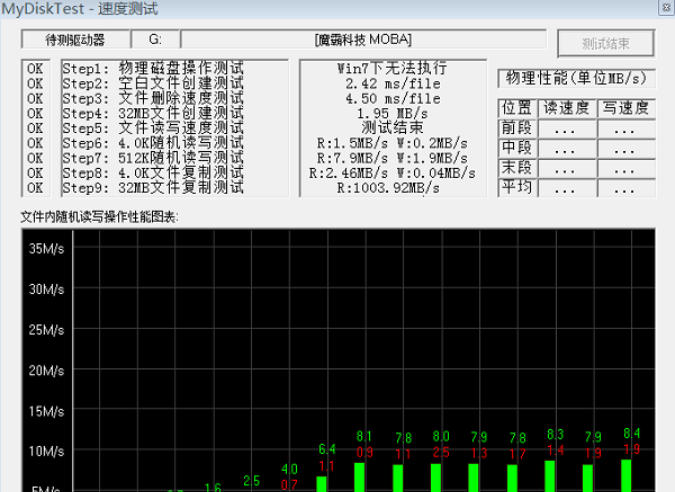The width and height of the screenshot is (675, 492).
Task: Click the 平均 row label
Action: [x=517, y=188]
